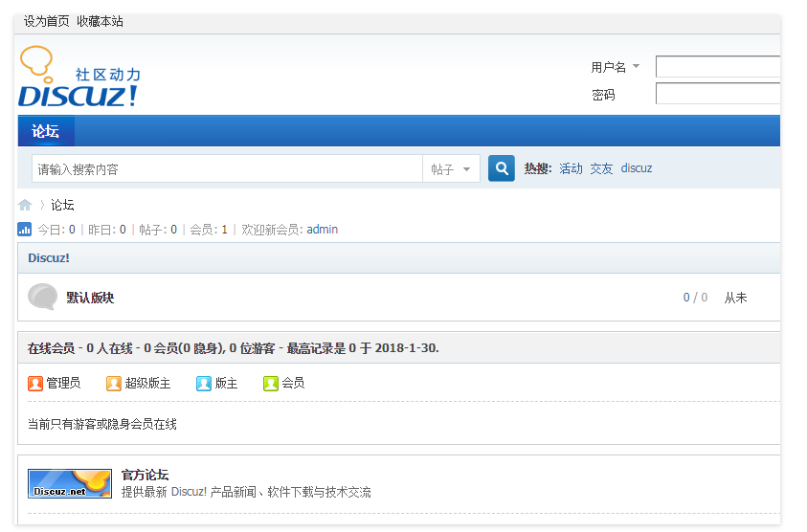Click the 超级版主 user icon
Viewport: 807px width, 532px height.
pos(114,383)
